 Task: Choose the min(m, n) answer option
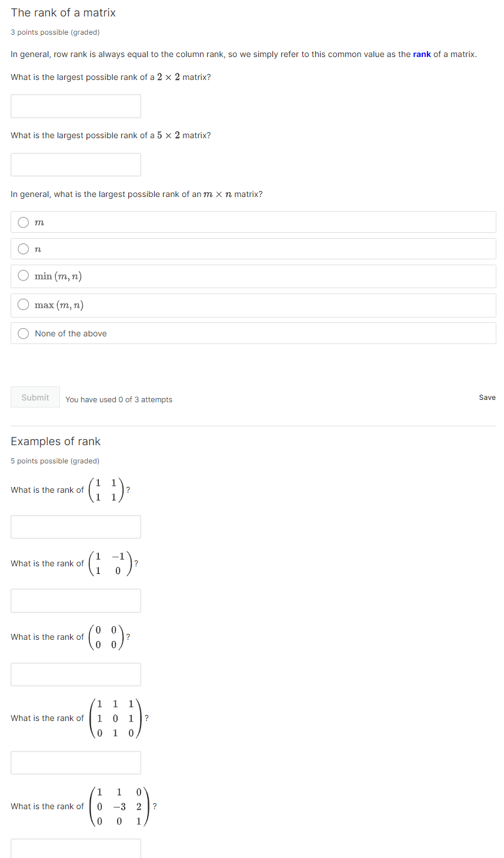pyautogui.click(x=23, y=276)
